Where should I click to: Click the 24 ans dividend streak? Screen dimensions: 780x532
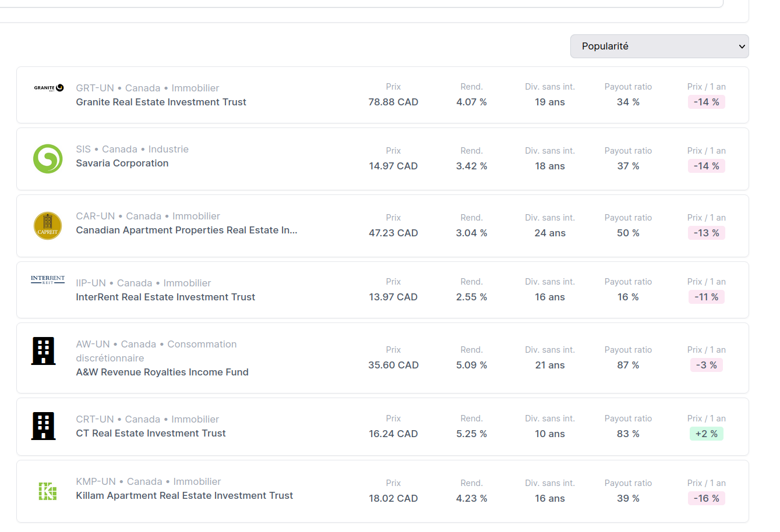[x=550, y=233]
